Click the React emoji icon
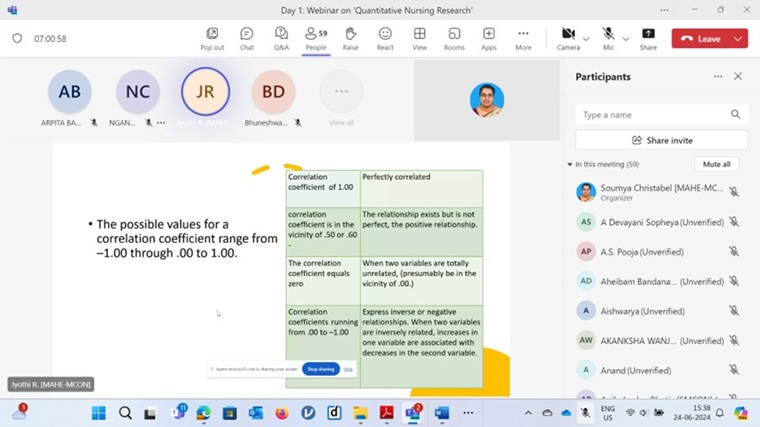This screenshot has width=760, height=427. pyautogui.click(x=385, y=38)
